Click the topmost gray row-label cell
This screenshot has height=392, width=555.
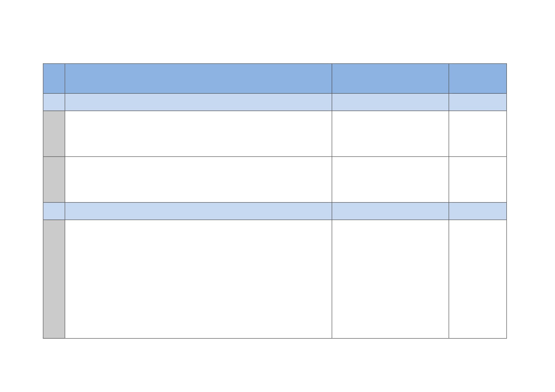pos(54,134)
